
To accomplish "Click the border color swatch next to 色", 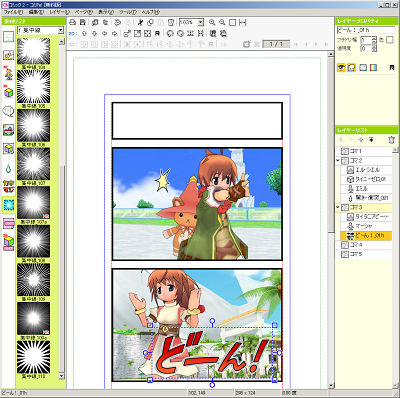I will [x=390, y=40].
